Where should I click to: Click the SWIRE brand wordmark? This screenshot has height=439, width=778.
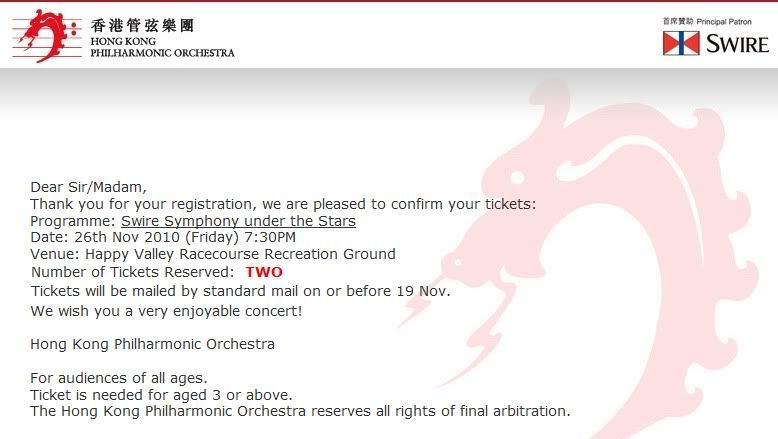[x=737, y=44]
